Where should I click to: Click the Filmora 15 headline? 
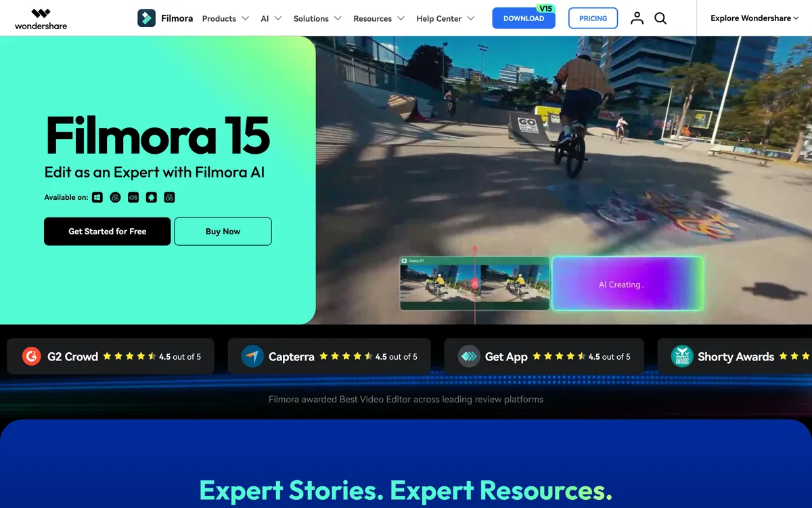(158, 135)
